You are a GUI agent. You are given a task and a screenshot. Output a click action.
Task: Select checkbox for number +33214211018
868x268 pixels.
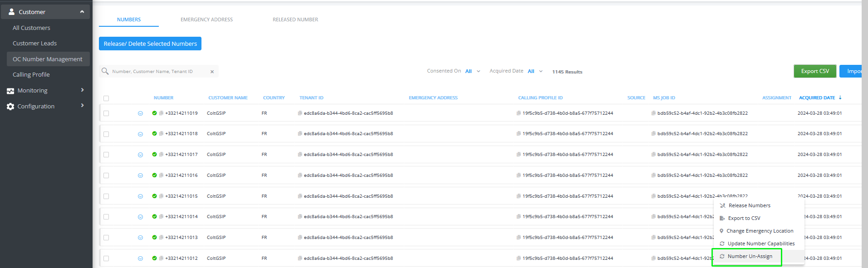coord(106,134)
